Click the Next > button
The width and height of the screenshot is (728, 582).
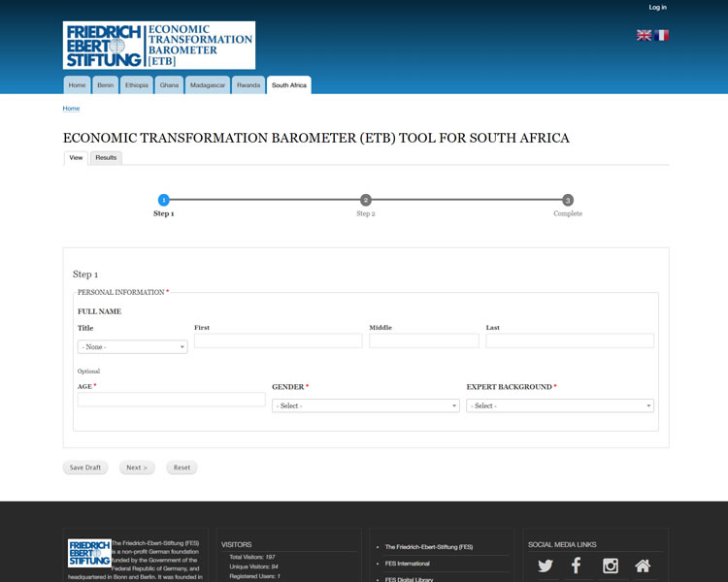pos(137,468)
